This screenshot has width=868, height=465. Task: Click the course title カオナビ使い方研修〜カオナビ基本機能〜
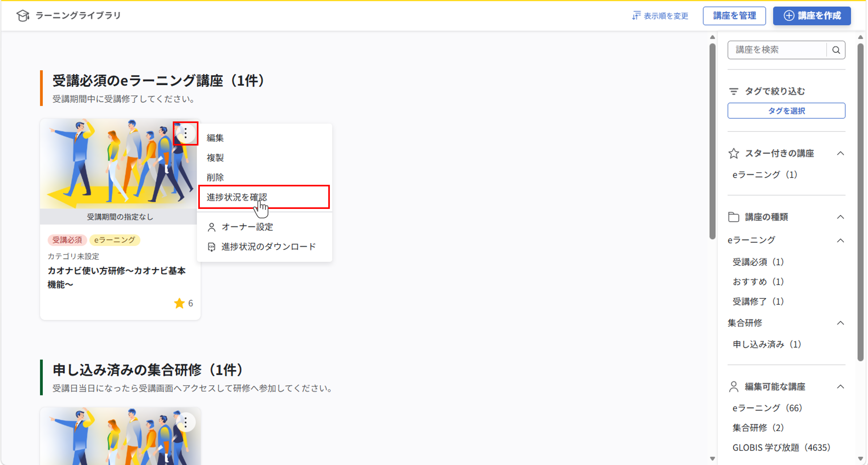(117, 277)
